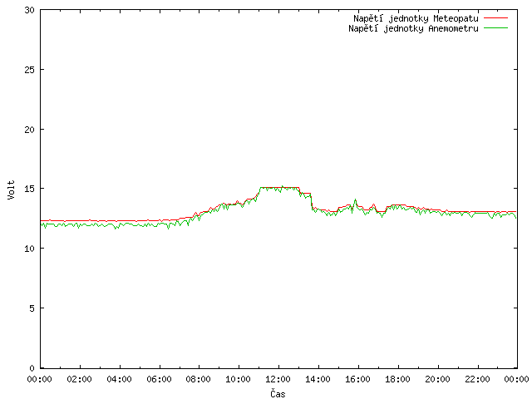Click the x-axis time label 20:00

pos(438,379)
